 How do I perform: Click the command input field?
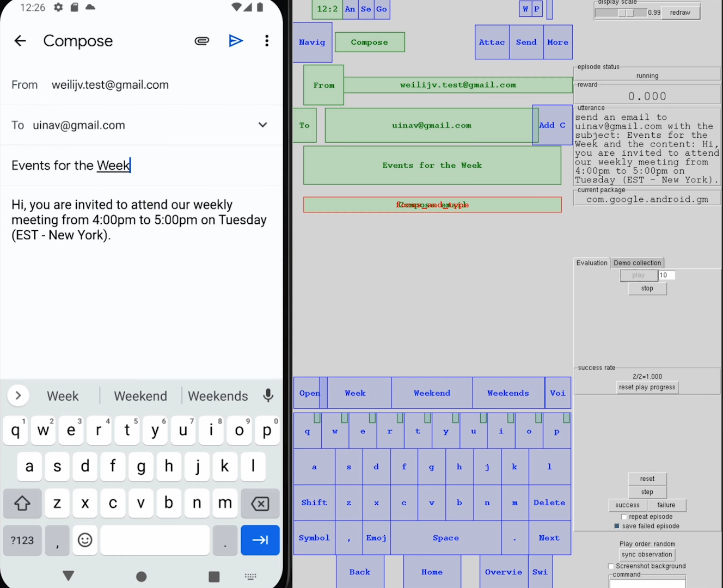tap(647, 584)
